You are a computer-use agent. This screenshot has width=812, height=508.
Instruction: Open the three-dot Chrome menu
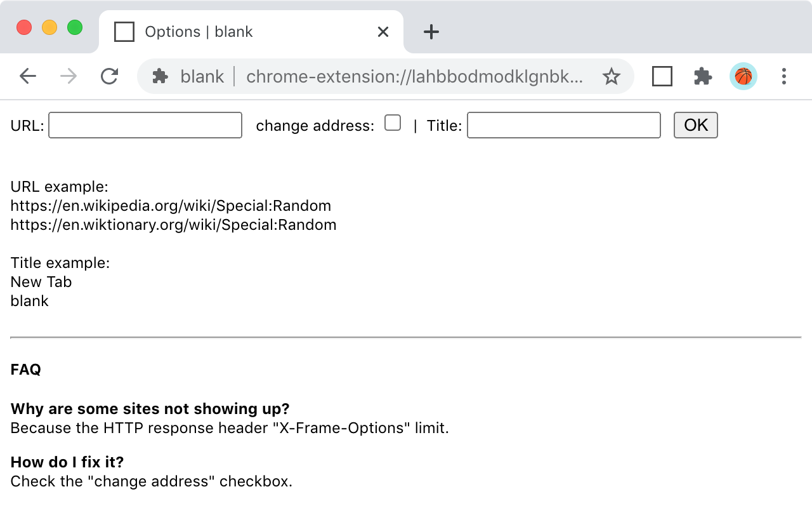pos(784,76)
